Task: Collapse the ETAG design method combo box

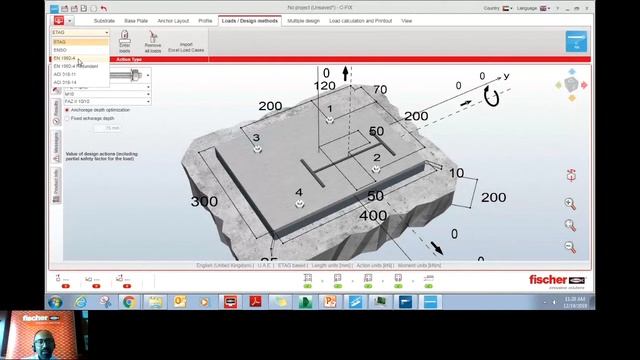Action: pyautogui.click(x=107, y=32)
